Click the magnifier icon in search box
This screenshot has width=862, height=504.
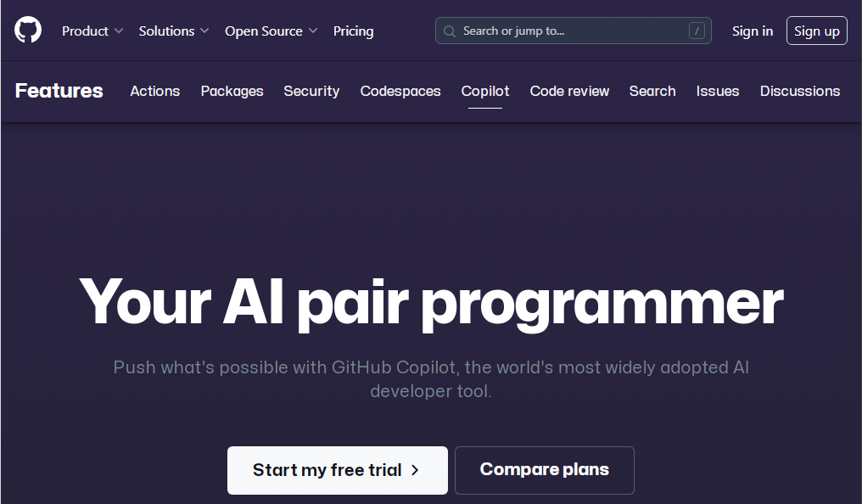click(x=449, y=31)
